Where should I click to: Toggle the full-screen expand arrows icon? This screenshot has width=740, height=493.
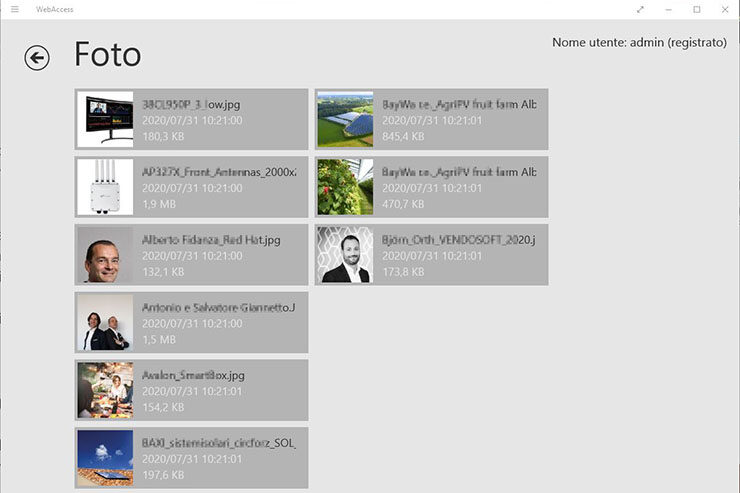click(640, 9)
